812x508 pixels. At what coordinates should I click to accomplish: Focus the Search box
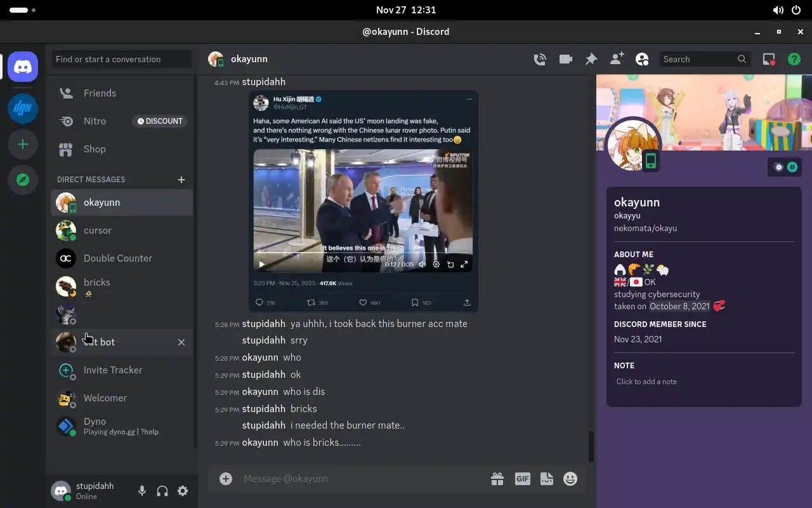pos(705,59)
